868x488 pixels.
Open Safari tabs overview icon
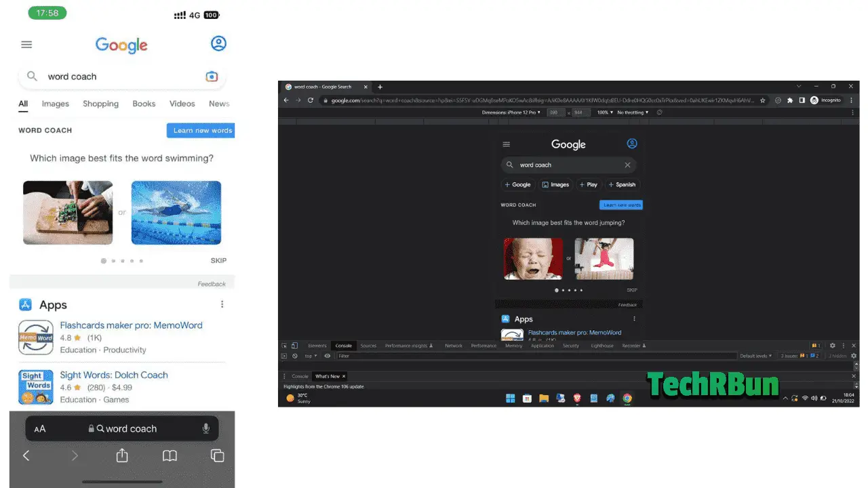coord(217,455)
